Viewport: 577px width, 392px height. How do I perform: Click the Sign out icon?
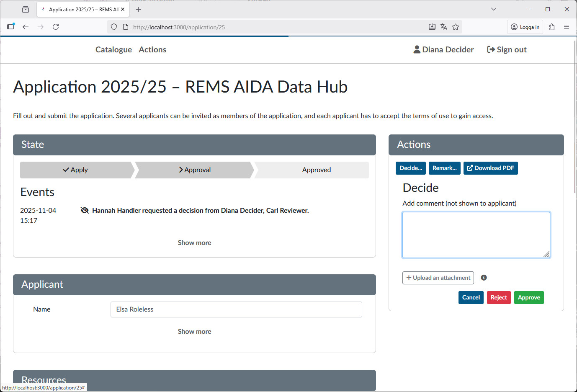tap(490, 49)
